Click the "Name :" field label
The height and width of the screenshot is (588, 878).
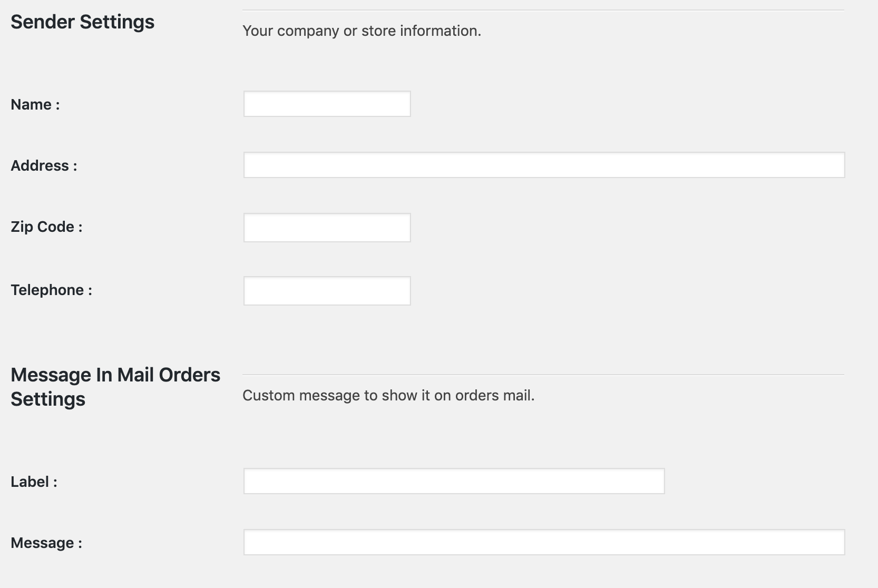35,104
